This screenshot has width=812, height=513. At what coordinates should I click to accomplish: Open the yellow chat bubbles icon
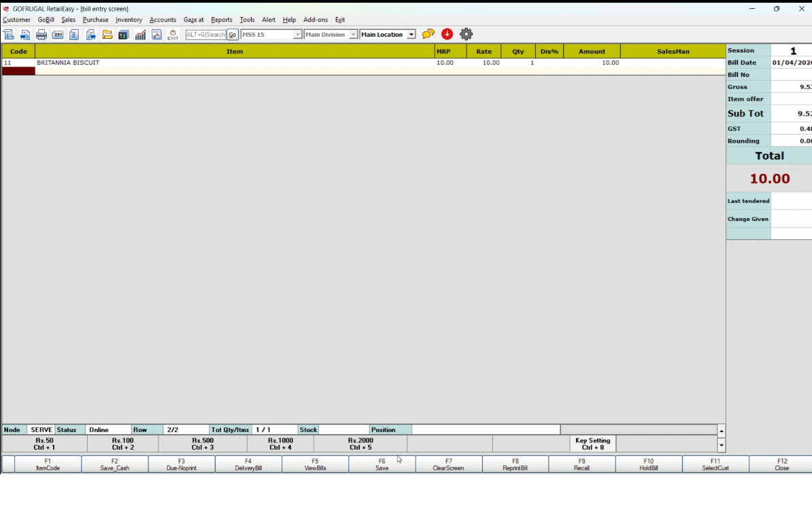[428, 34]
